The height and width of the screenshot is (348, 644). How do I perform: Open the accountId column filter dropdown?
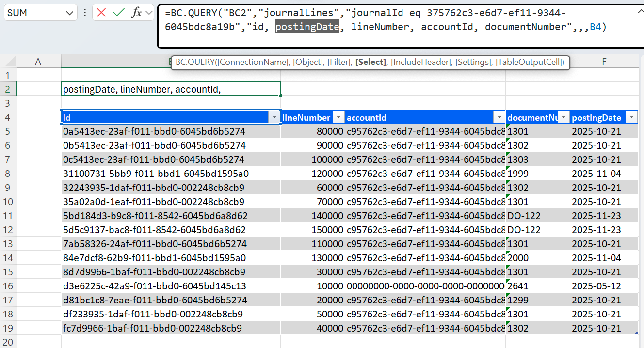499,118
